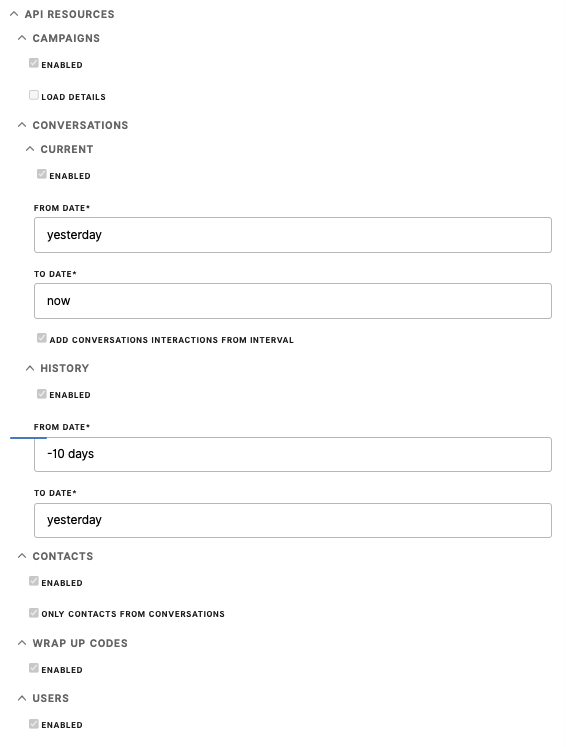Image resolution: width=566 pixels, height=747 pixels.
Task: Toggle Only Contacts From Conversations checkbox
Action: tap(34, 612)
